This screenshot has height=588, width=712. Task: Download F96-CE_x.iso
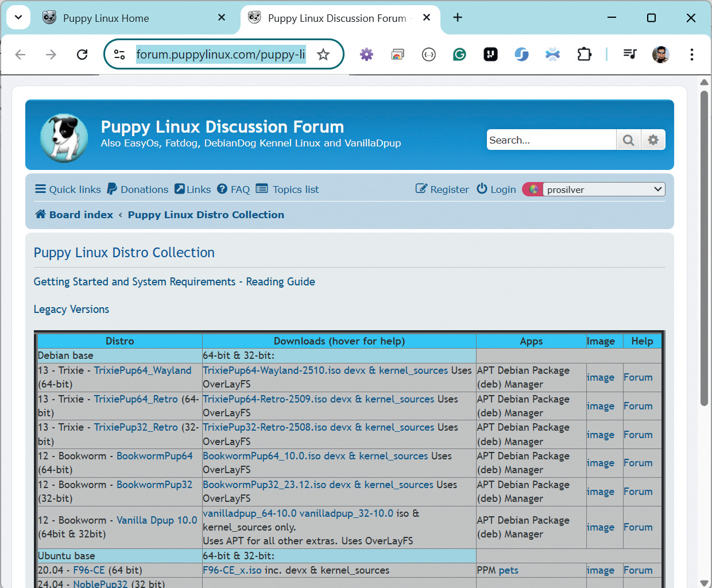232,570
